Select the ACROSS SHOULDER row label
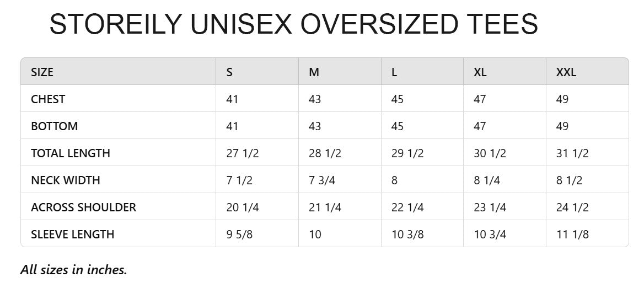The width and height of the screenshot is (644, 293). 83,207
